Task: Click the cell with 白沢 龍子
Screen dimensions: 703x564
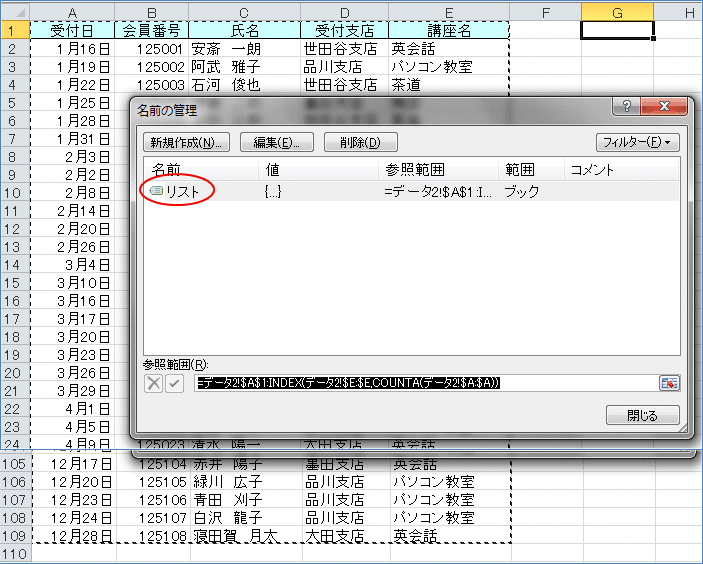Action: [246, 518]
